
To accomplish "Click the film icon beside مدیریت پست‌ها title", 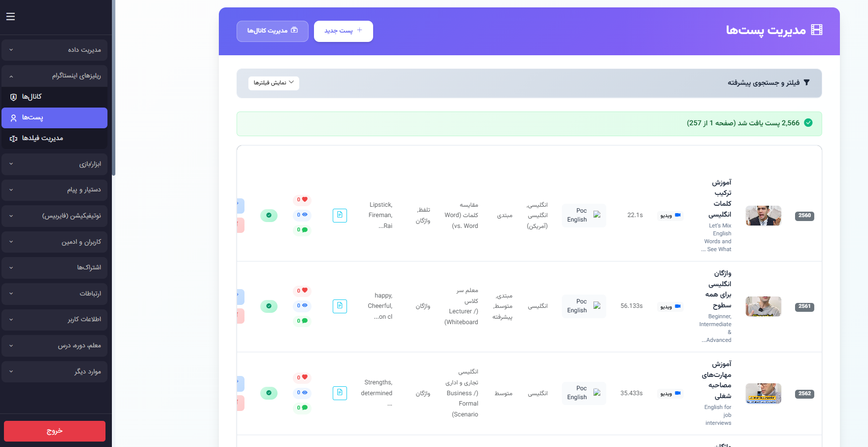I will coord(817,30).
